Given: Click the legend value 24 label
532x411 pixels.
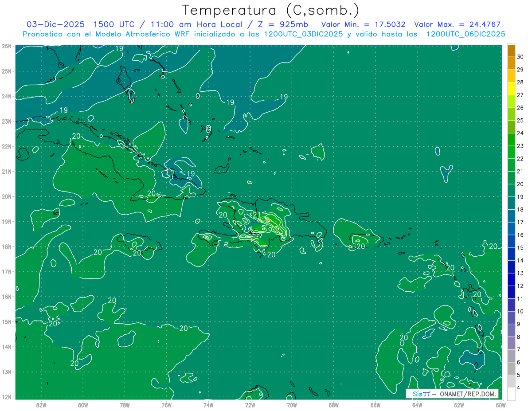Looking at the screenshot, I should click(x=520, y=133).
